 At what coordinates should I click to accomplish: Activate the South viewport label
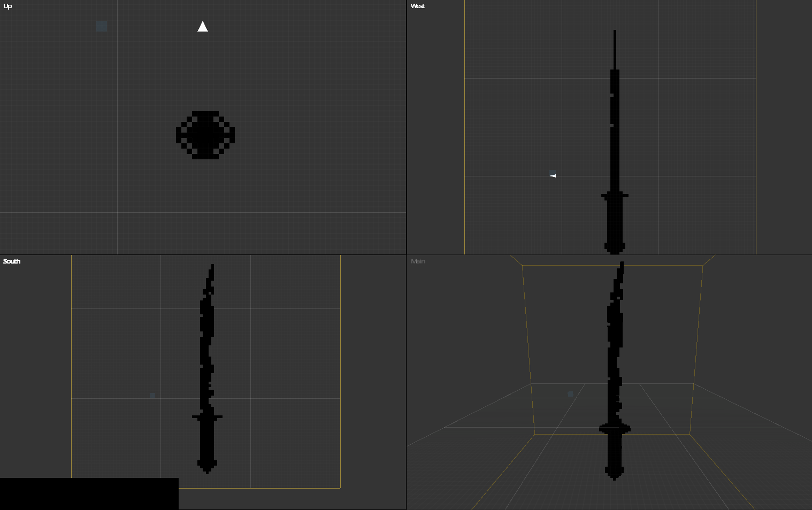[12, 261]
